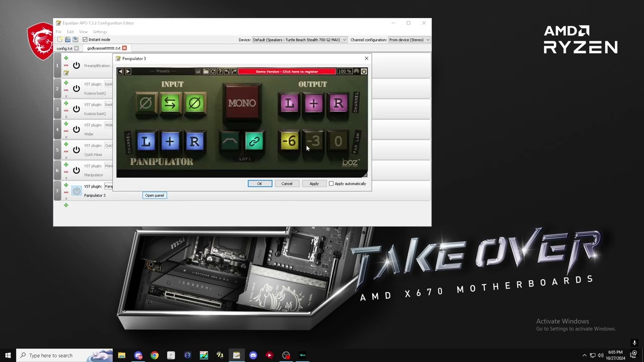This screenshot has width=644, height=362.
Task: Toggle right input phase invert button
Action: coord(194,104)
